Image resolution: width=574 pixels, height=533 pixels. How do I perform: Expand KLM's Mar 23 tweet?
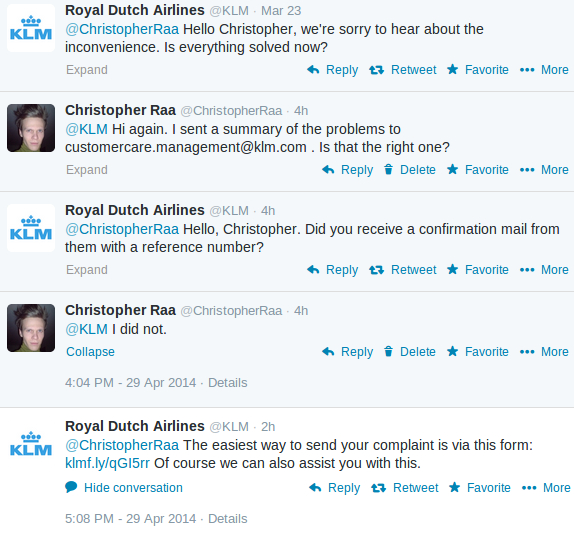tap(87, 70)
